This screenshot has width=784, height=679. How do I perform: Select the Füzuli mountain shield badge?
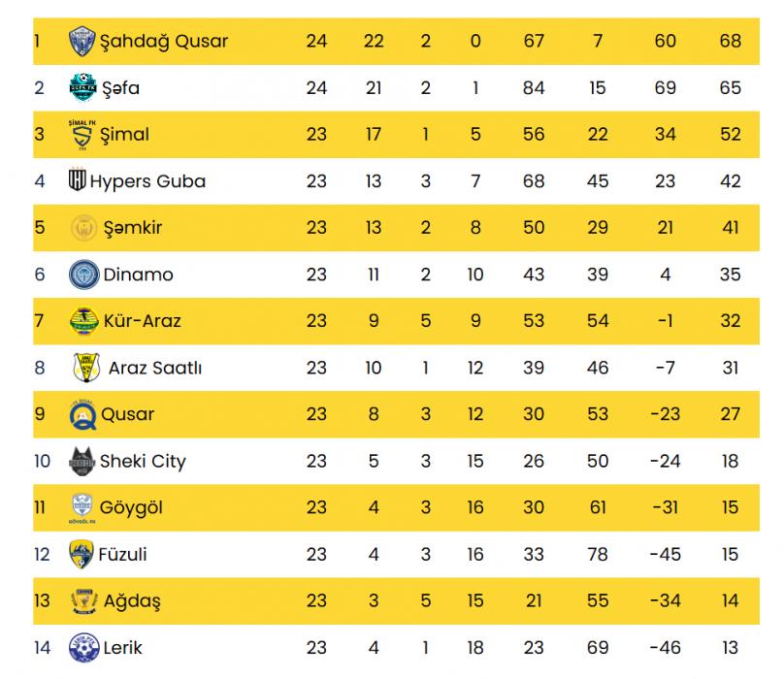point(81,554)
